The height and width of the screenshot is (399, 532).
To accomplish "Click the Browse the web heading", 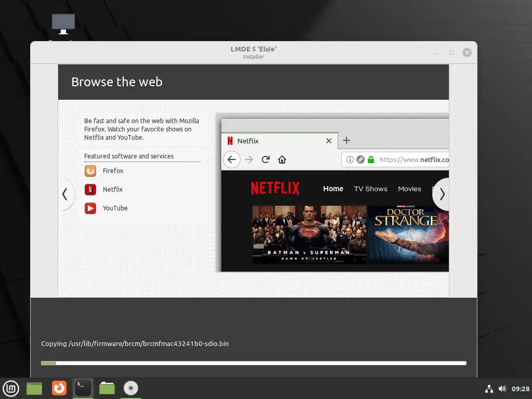I will coord(117,82).
